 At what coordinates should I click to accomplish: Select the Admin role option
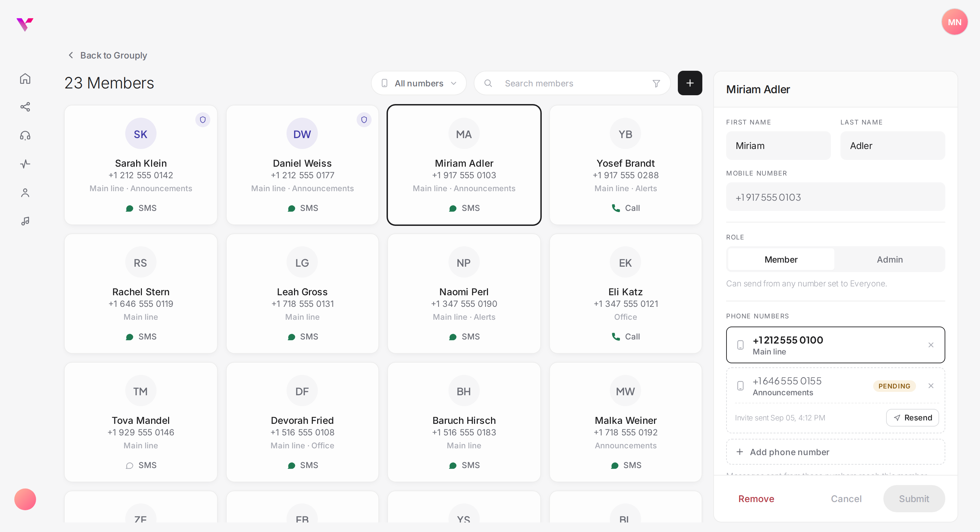(889, 259)
